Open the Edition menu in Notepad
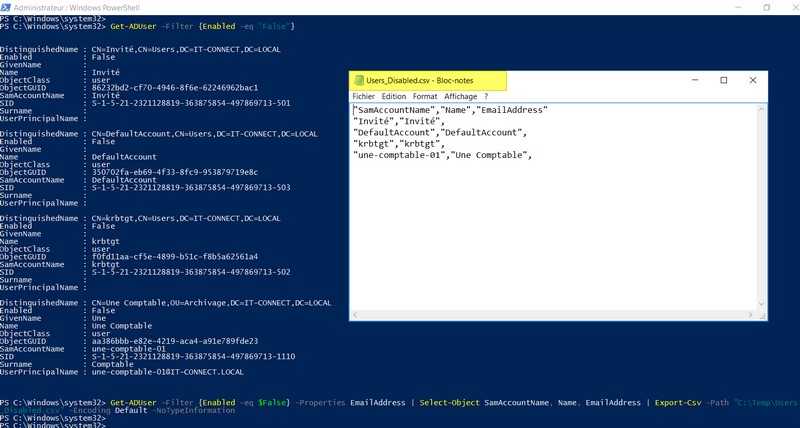The width and height of the screenshot is (800, 428). (x=394, y=97)
